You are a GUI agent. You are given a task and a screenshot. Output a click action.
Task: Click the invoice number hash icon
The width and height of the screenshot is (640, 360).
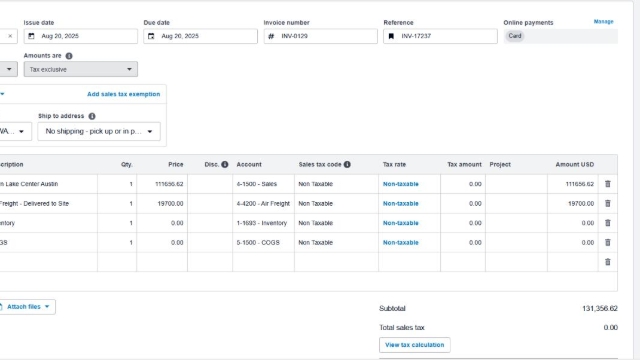[x=271, y=36]
